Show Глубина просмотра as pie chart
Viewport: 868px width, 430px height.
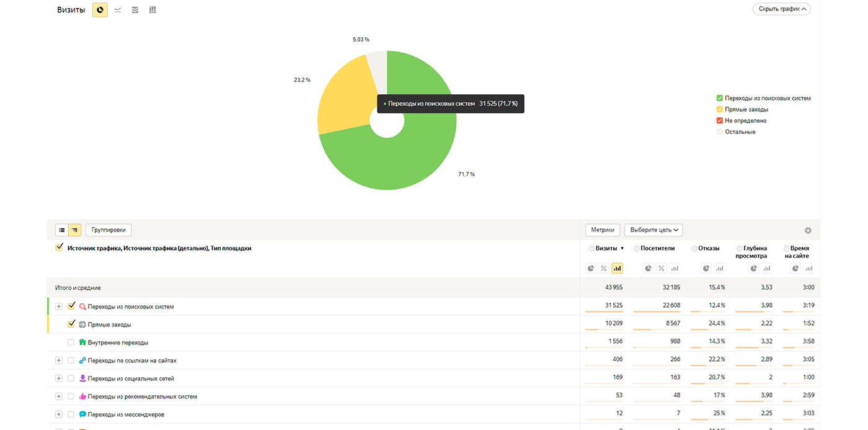click(754, 268)
